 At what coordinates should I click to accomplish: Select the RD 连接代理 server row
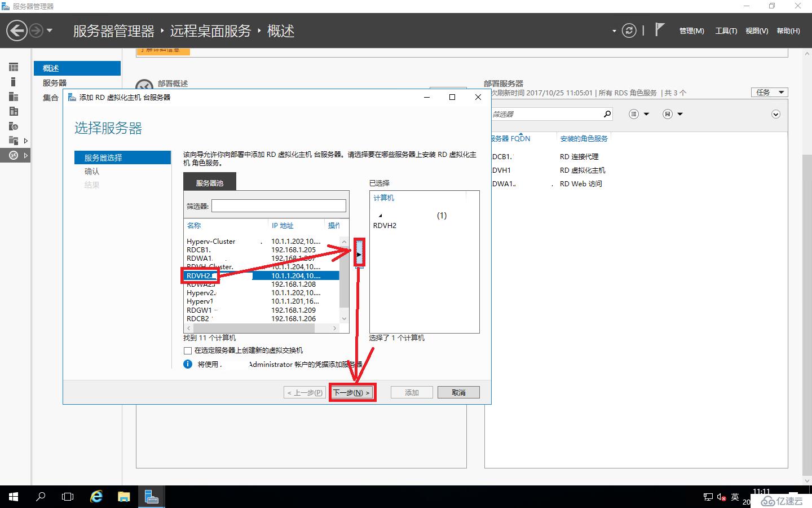click(637, 156)
